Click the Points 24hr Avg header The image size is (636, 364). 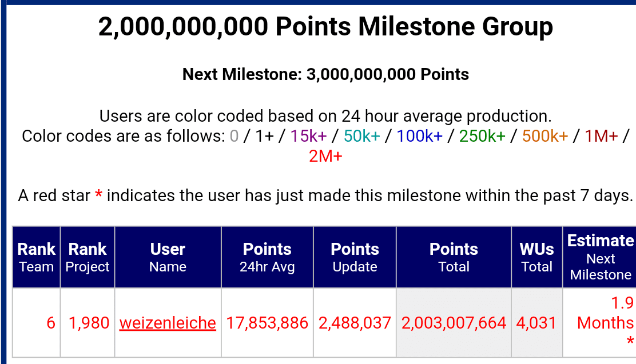click(267, 257)
